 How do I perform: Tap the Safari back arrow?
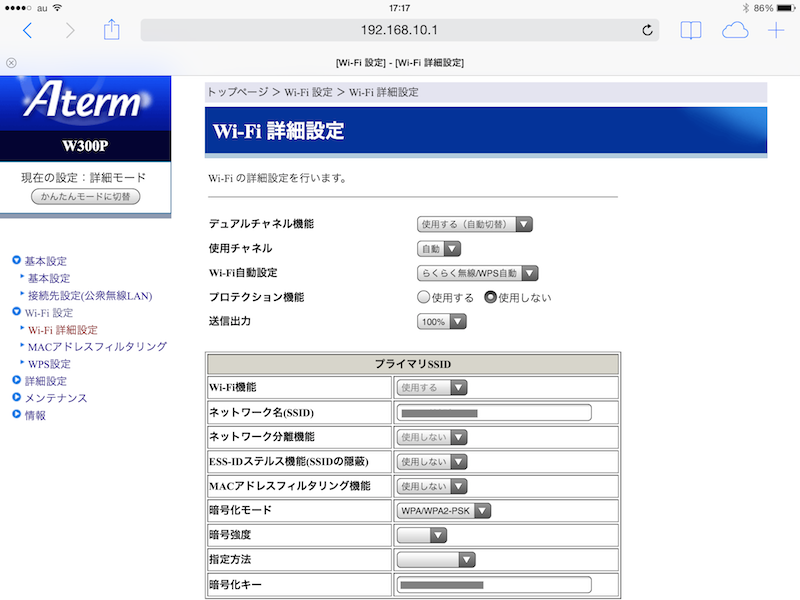(x=27, y=31)
